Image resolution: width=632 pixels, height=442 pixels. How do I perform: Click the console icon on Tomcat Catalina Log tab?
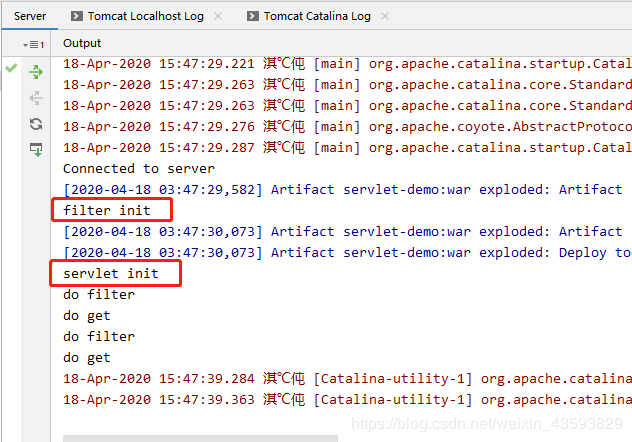(253, 16)
